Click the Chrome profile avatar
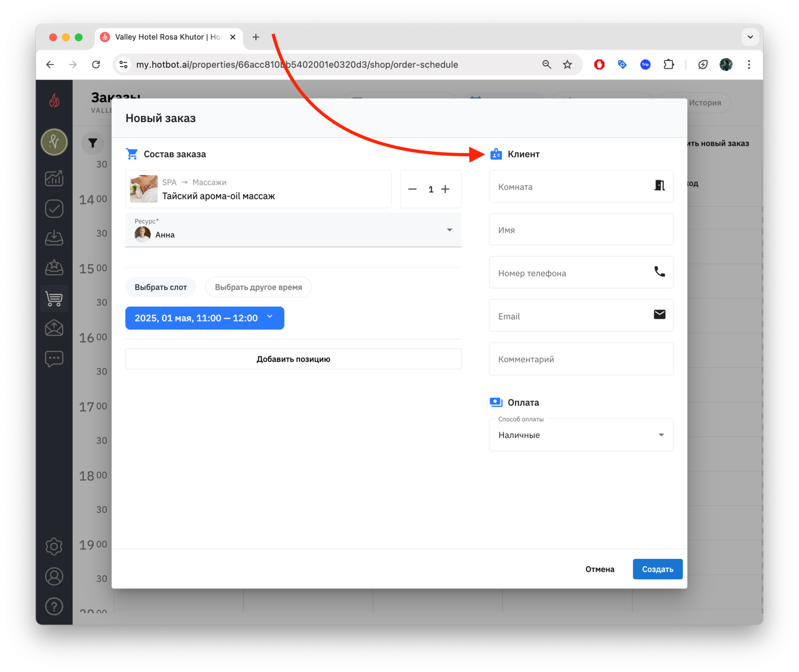 click(726, 64)
